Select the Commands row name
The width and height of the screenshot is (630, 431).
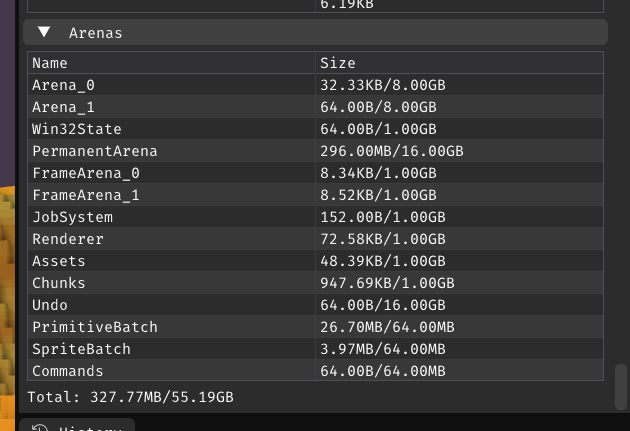[68, 371]
